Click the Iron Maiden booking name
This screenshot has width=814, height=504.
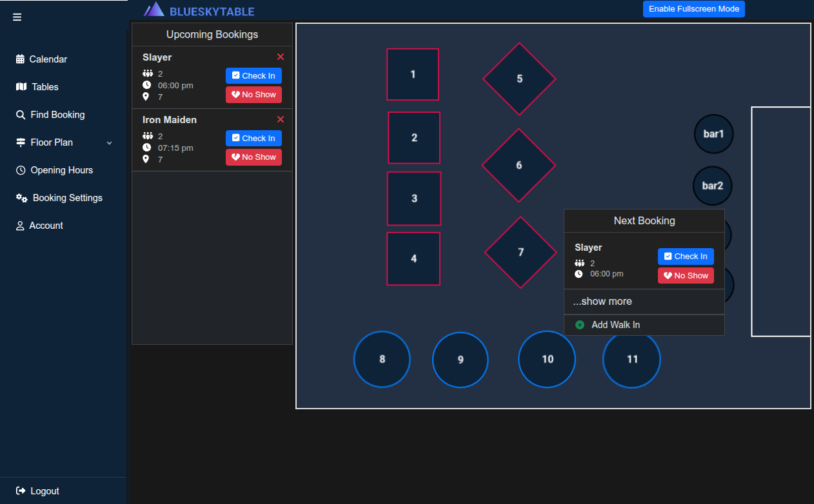[170, 120]
